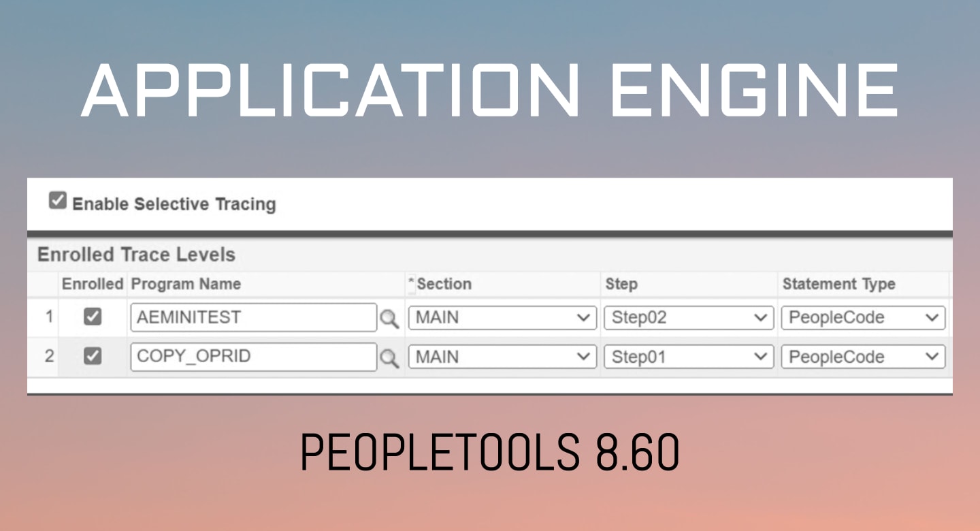Uncheck Enrolled for the AEMINITEST row
The width and height of the screenshot is (980, 531).
tap(92, 317)
